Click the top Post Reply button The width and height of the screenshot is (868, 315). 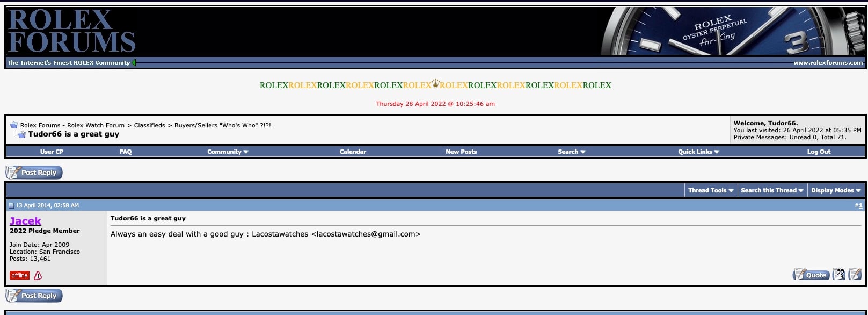pos(34,173)
